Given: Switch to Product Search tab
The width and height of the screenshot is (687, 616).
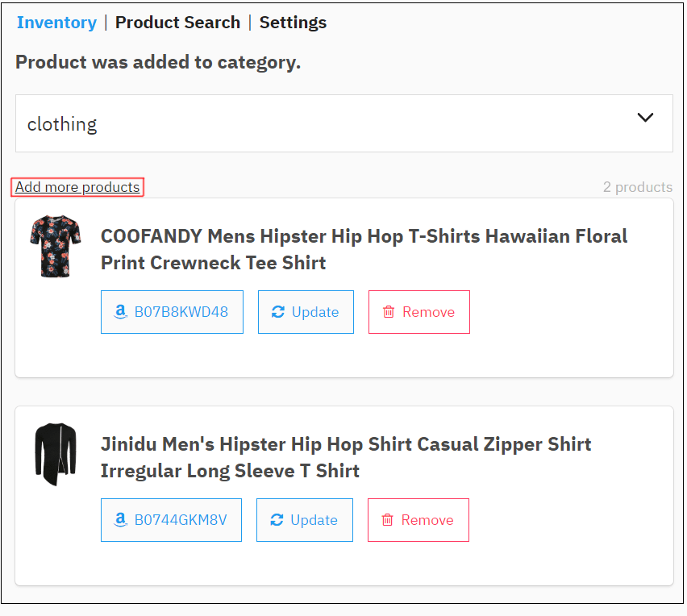Looking at the screenshot, I should pos(177,23).
